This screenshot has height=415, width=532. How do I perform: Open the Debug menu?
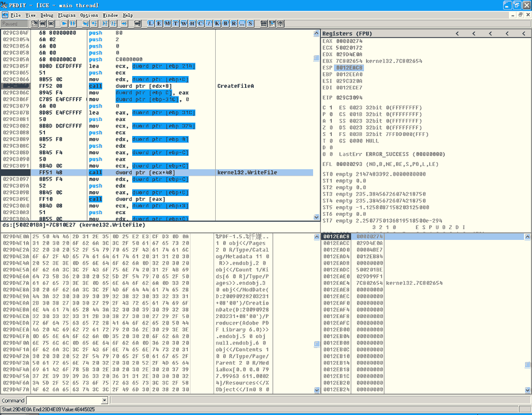(x=47, y=16)
